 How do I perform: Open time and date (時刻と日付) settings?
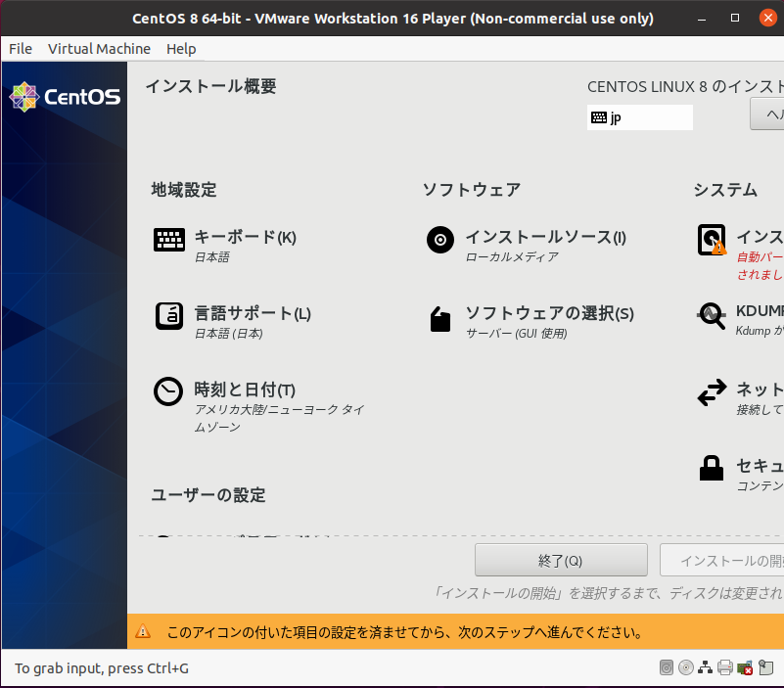(x=169, y=391)
